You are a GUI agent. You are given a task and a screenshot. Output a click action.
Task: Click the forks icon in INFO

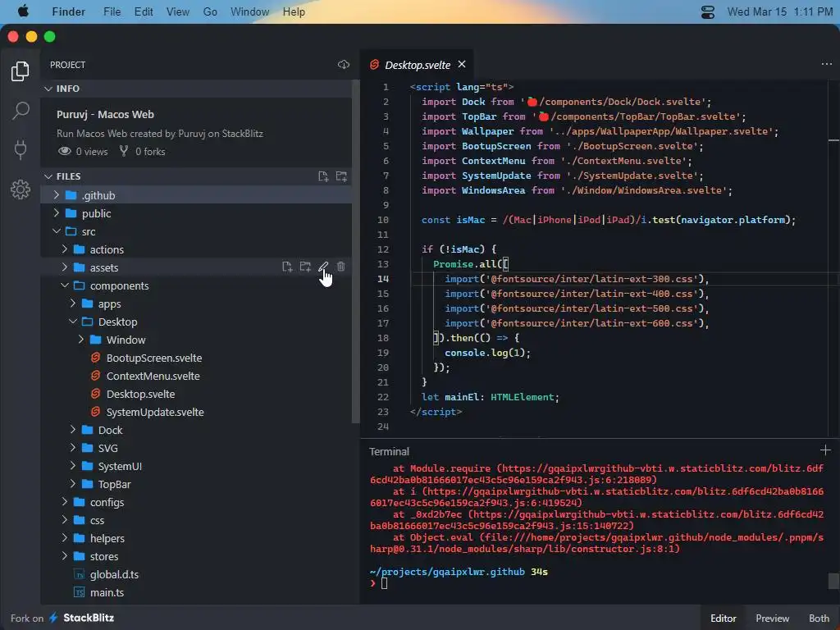click(124, 151)
